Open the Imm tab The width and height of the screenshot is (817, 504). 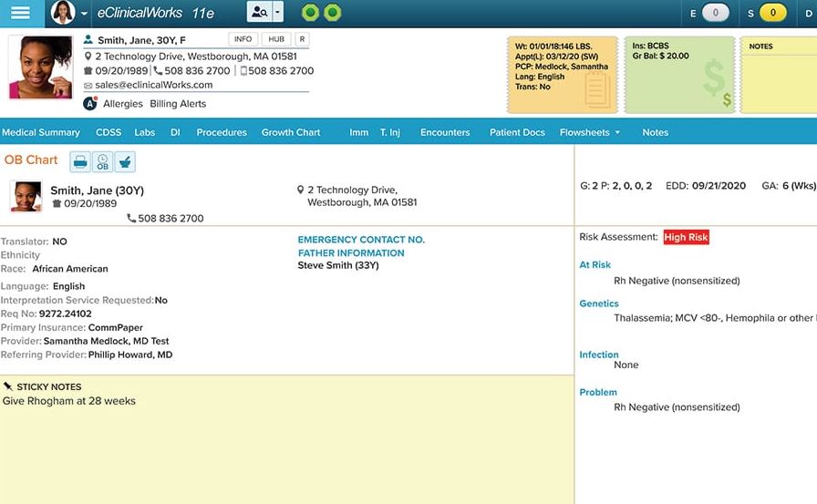358,132
